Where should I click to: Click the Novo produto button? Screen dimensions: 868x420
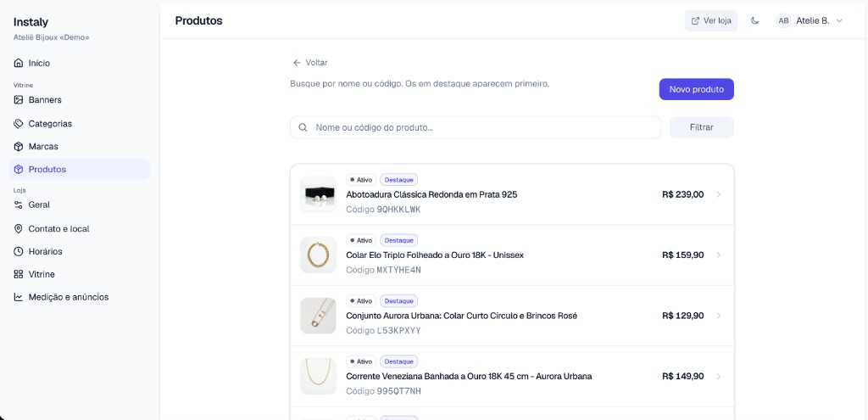[697, 89]
